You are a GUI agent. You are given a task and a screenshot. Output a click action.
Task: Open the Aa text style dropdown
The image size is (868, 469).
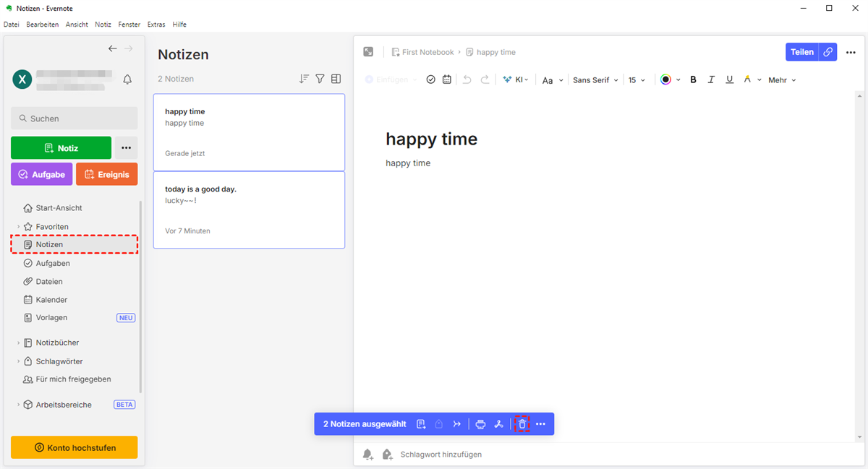552,80
